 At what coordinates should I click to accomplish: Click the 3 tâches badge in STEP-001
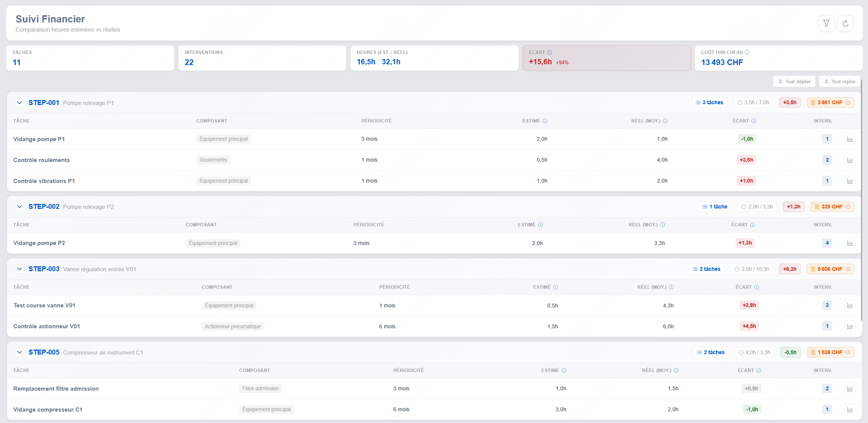709,103
